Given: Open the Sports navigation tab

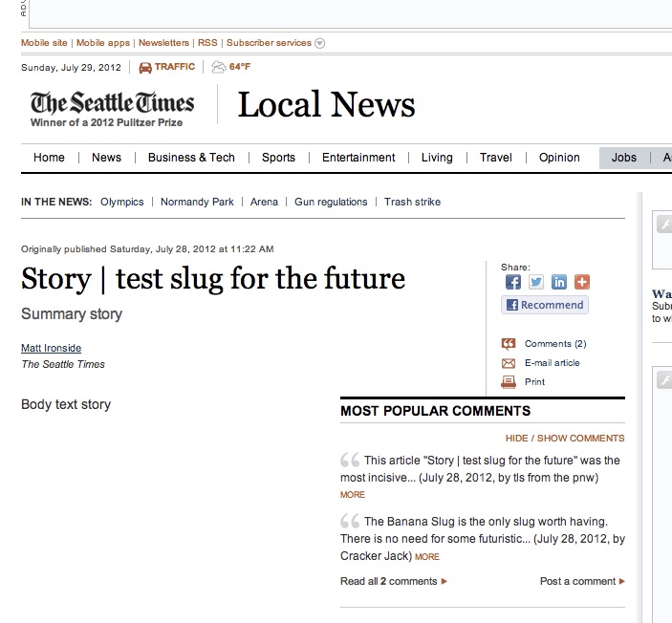Looking at the screenshot, I should (x=278, y=158).
